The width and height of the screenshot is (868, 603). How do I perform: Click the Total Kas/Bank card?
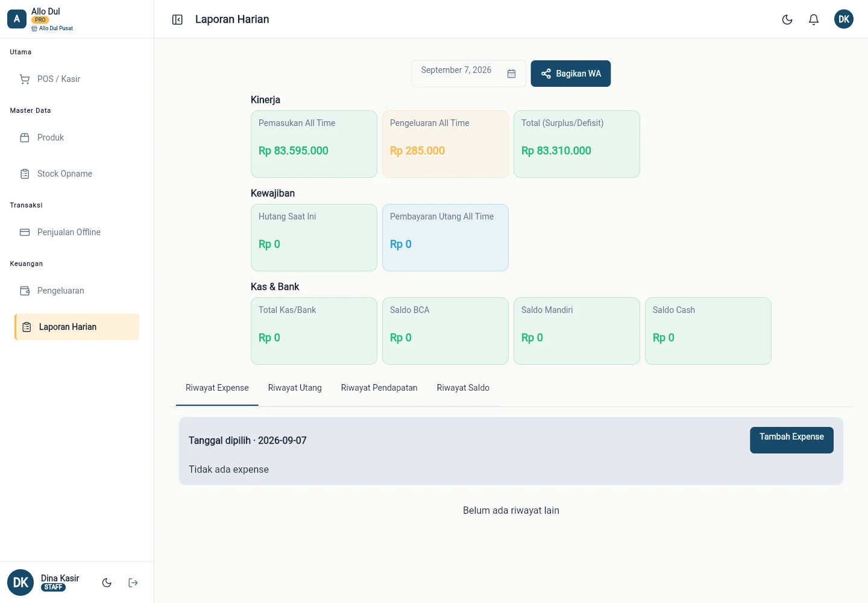[x=314, y=331]
